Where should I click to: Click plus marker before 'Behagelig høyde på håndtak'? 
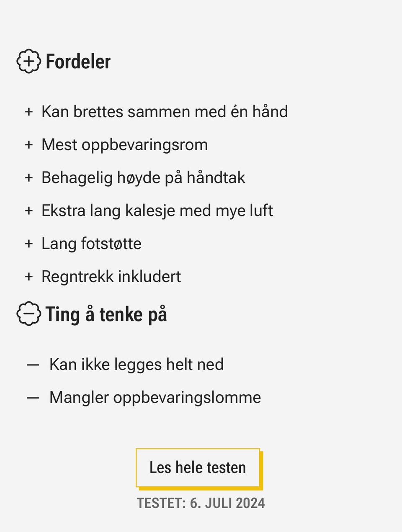(x=29, y=178)
